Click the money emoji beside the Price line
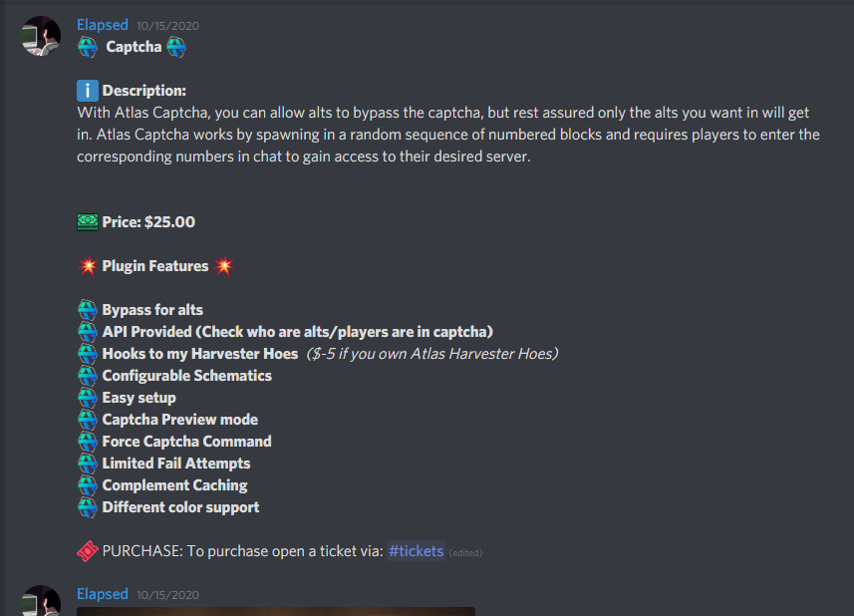Image resolution: width=854 pixels, height=616 pixels. coord(87,221)
